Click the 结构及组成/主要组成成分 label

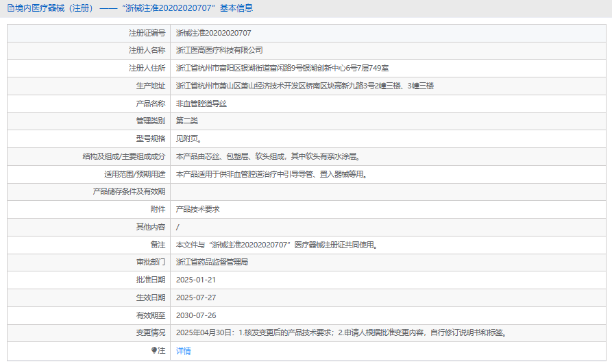[x=124, y=156]
